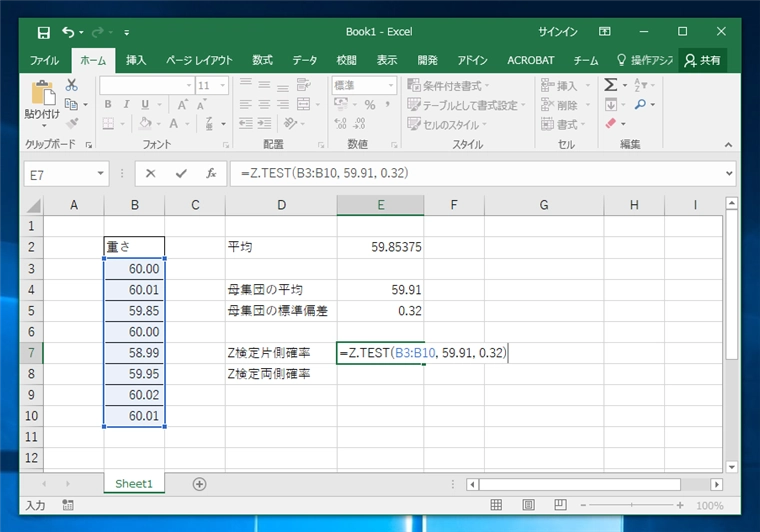Click the Save icon in quick access toolbar
760x532 pixels.
click(44, 32)
